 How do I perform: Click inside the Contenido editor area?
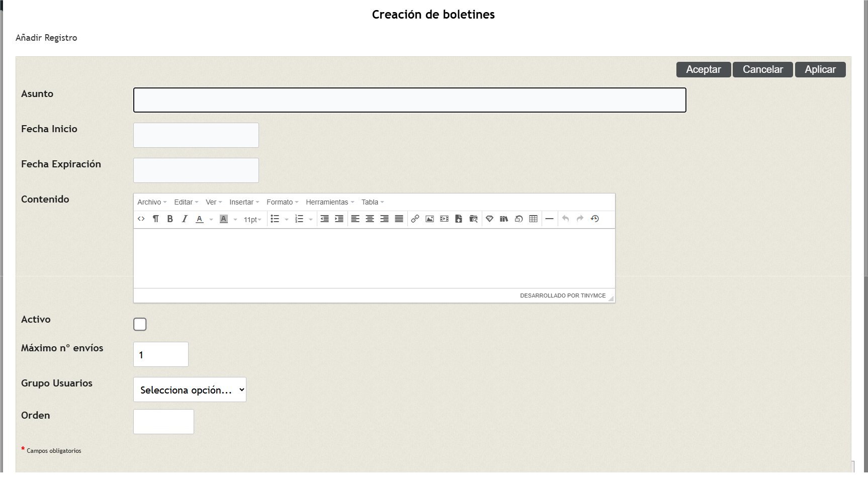tap(374, 258)
